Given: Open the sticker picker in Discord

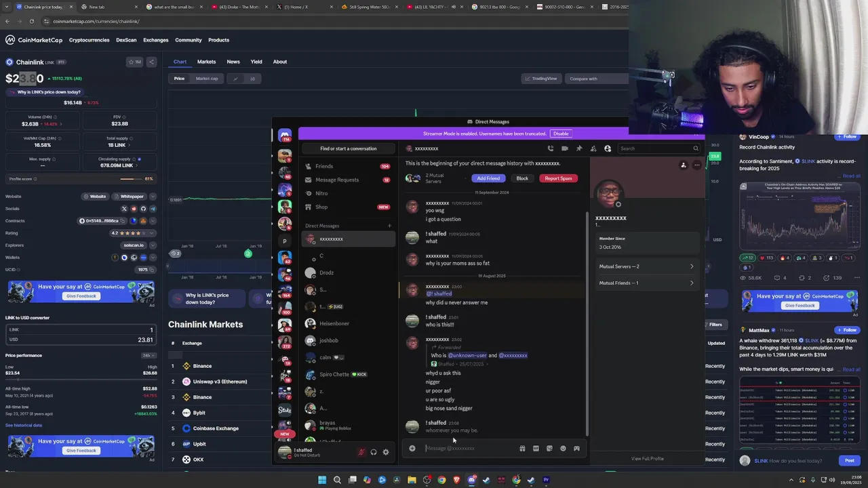Looking at the screenshot, I should [x=549, y=448].
